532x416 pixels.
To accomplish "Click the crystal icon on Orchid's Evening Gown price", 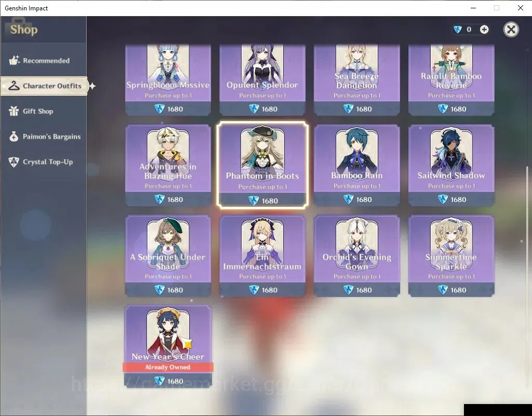I will [348, 290].
